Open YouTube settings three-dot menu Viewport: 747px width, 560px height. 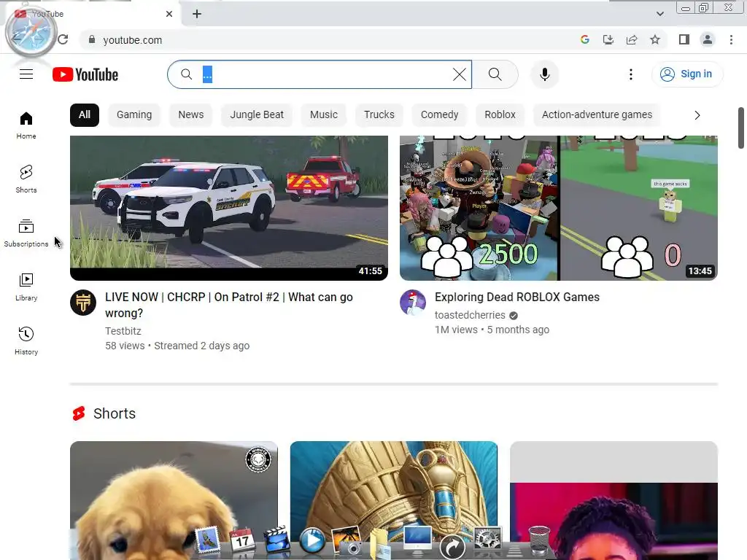[631, 74]
